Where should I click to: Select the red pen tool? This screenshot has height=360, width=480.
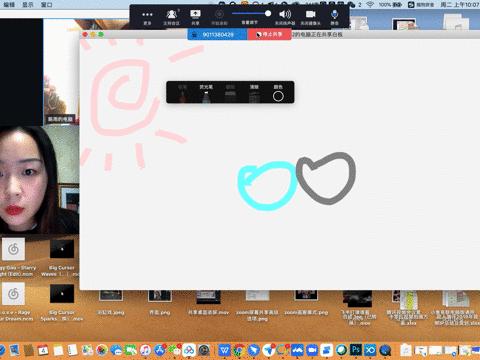click(x=182, y=93)
